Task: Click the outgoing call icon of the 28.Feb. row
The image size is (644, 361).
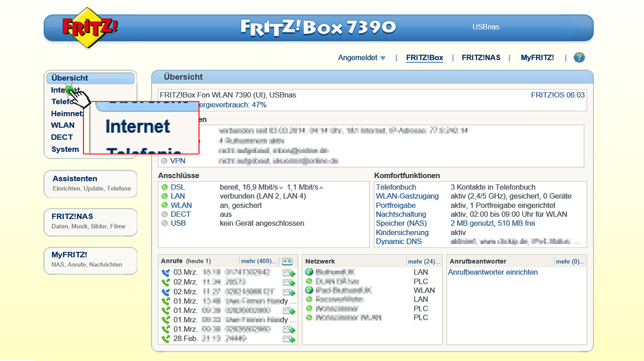Action: coord(166,339)
